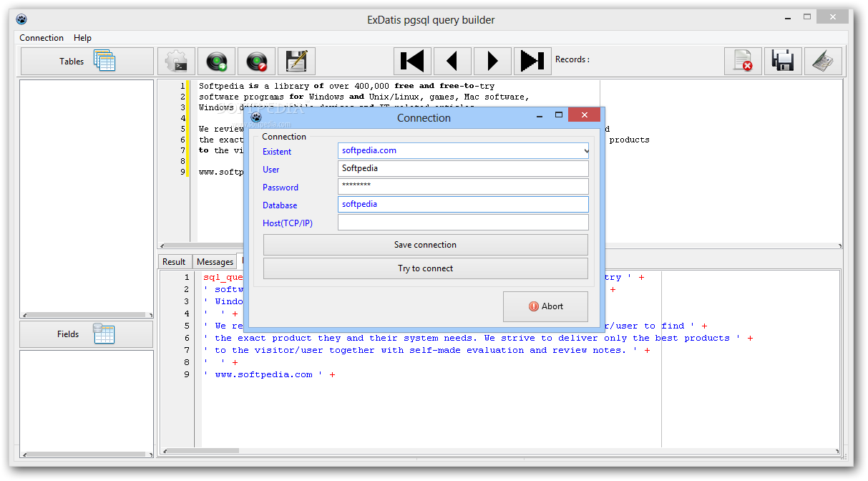Click the output pane horizontal scrollbar
The image size is (868, 481).
pyautogui.click(x=500, y=452)
